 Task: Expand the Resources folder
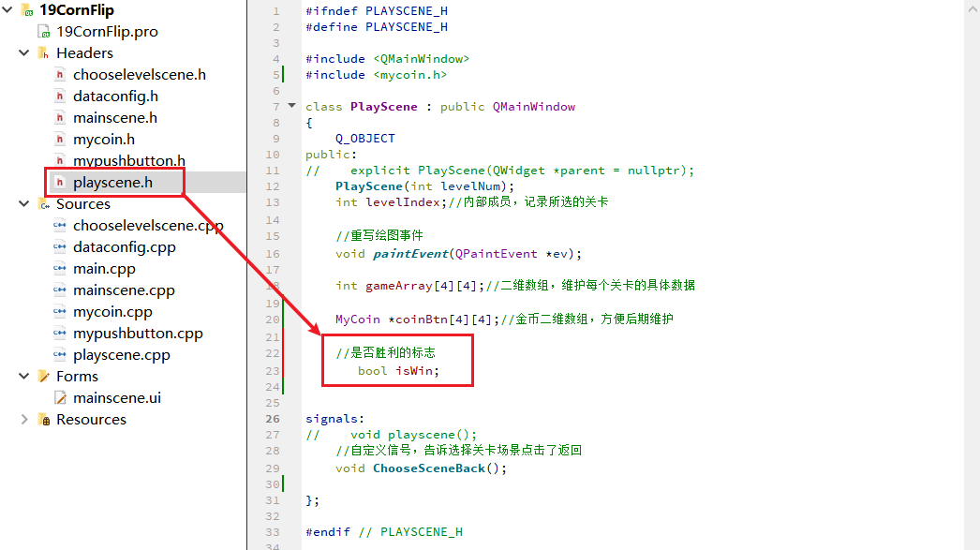23,420
